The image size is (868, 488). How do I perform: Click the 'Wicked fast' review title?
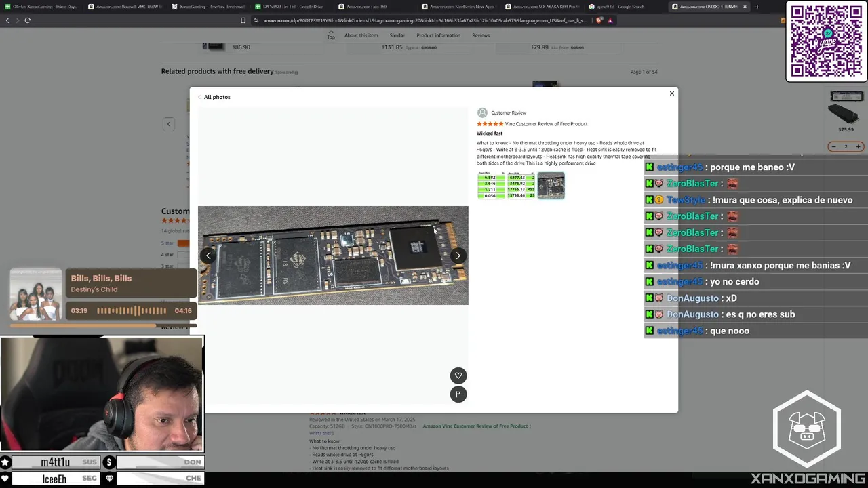490,134
